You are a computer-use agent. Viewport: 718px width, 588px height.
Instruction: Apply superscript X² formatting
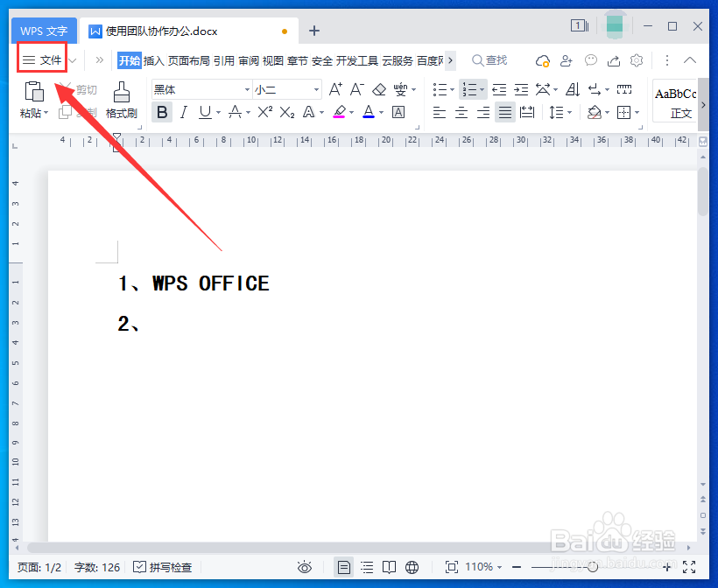point(265,112)
